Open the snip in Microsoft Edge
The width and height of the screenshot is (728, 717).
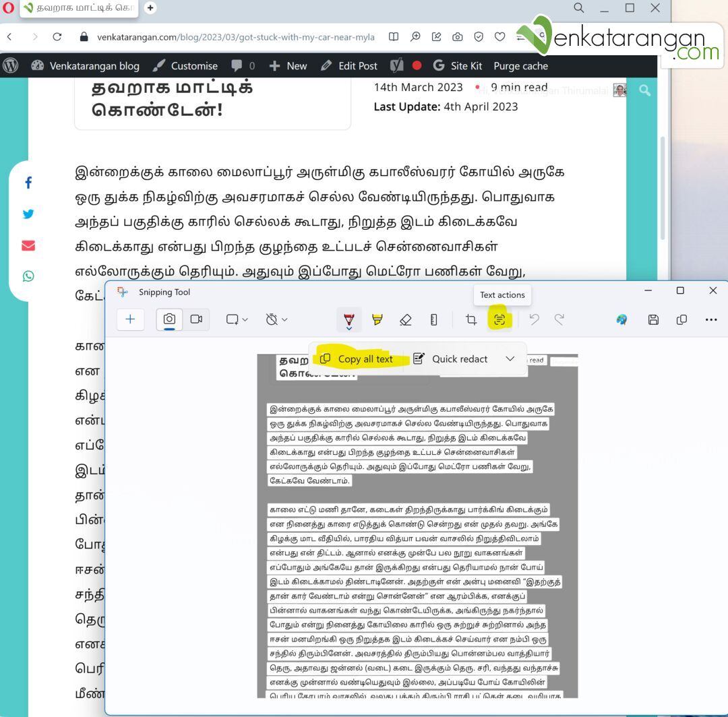[621, 319]
